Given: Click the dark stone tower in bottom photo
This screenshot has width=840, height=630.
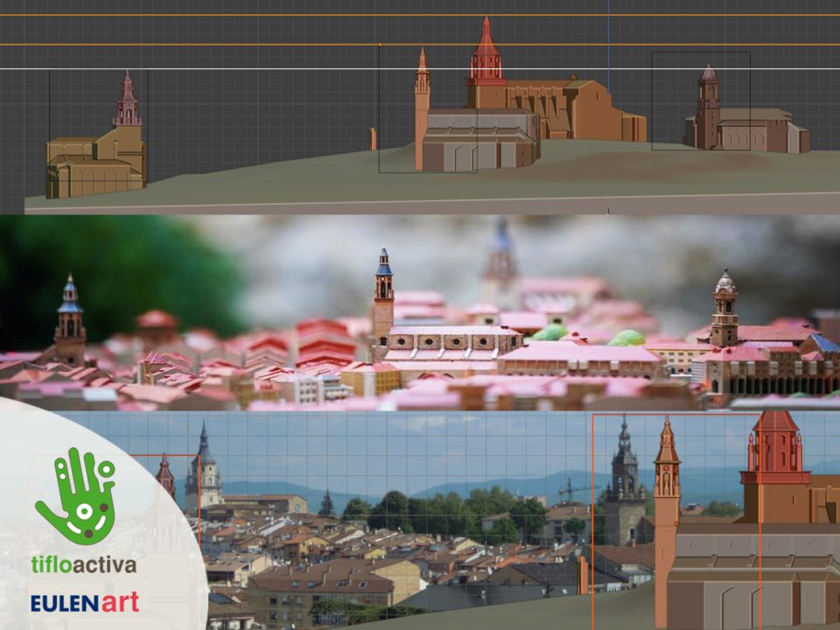Looking at the screenshot, I should tap(624, 490).
